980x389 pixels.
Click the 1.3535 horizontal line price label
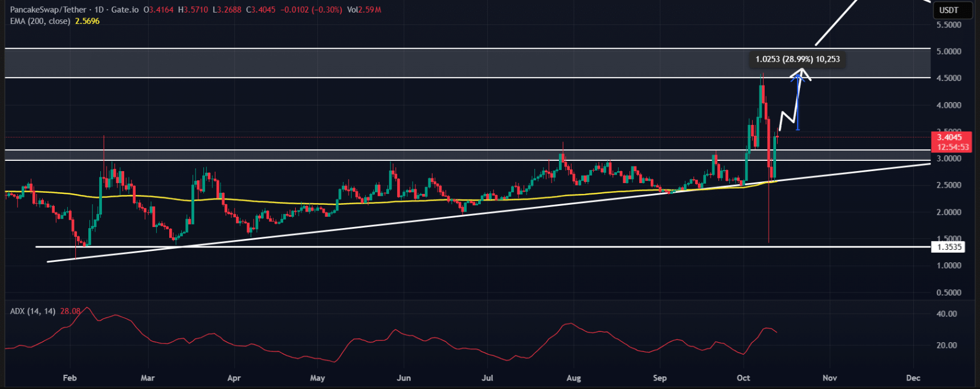pyautogui.click(x=948, y=247)
